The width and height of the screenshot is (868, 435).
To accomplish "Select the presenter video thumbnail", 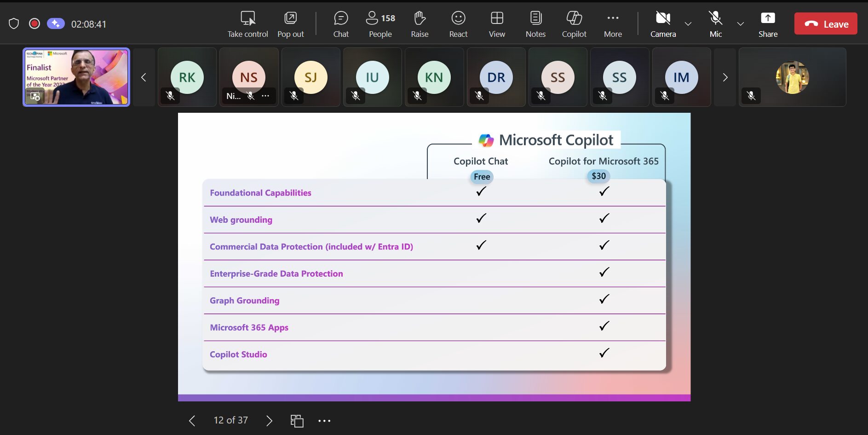I will click(x=76, y=77).
